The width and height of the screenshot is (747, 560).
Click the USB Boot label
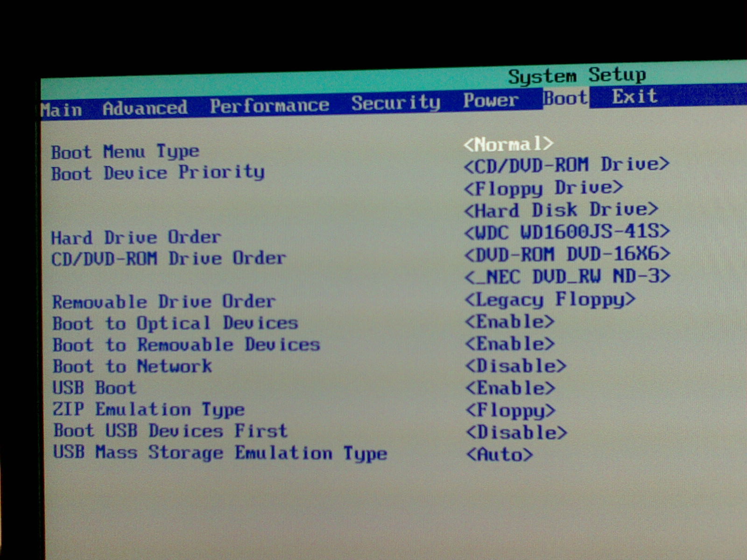[94, 388]
